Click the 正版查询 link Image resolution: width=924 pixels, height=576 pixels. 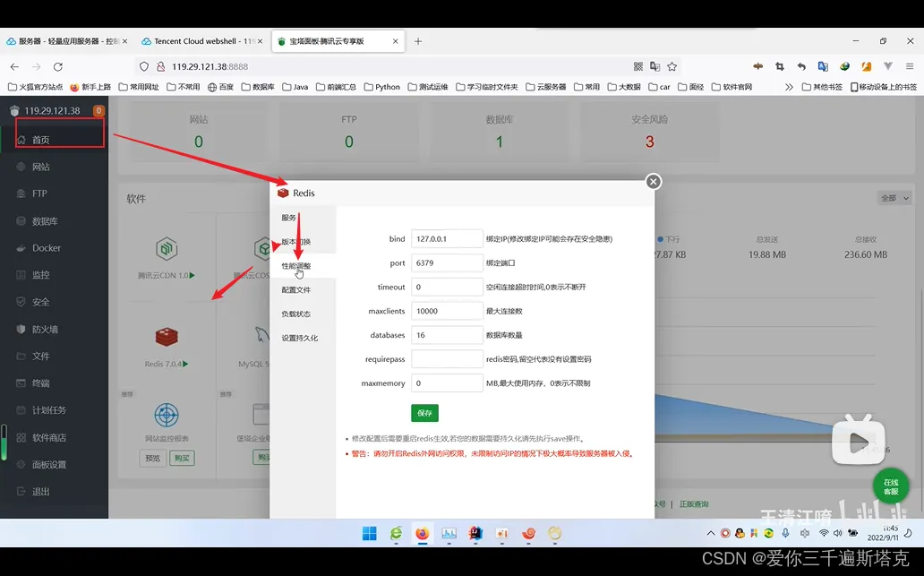pos(694,504)
